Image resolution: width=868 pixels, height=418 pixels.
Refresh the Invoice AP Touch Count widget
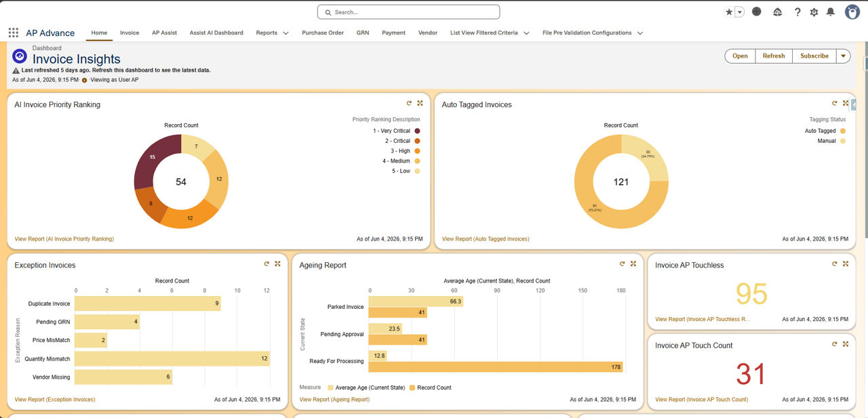pyautogui.click(x=834, y=344)
